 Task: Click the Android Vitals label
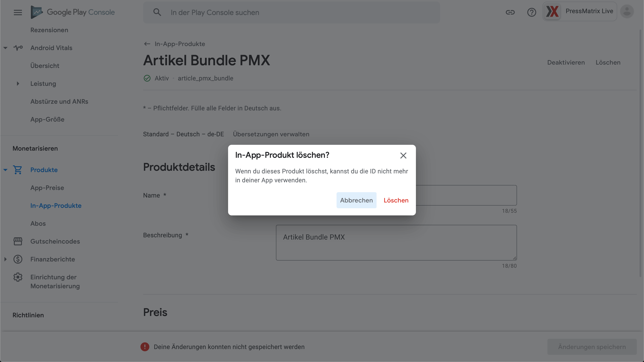click(x=51, y=48)
